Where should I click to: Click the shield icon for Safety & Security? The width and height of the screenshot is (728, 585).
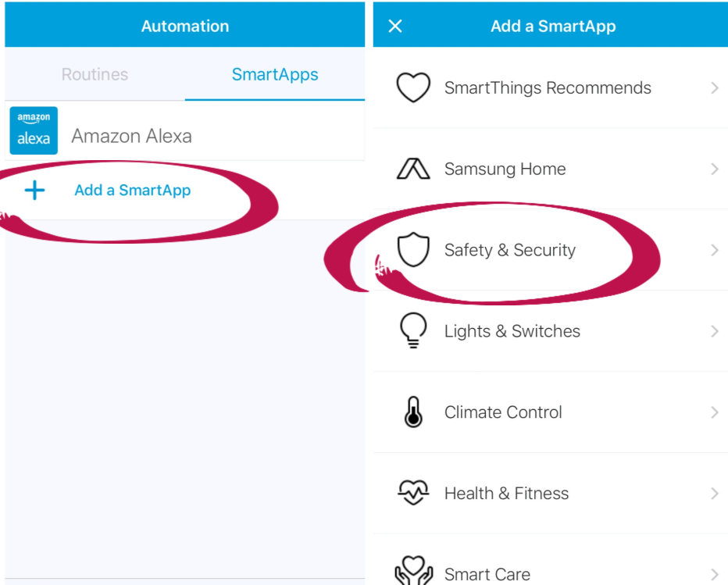click(413, 250)
